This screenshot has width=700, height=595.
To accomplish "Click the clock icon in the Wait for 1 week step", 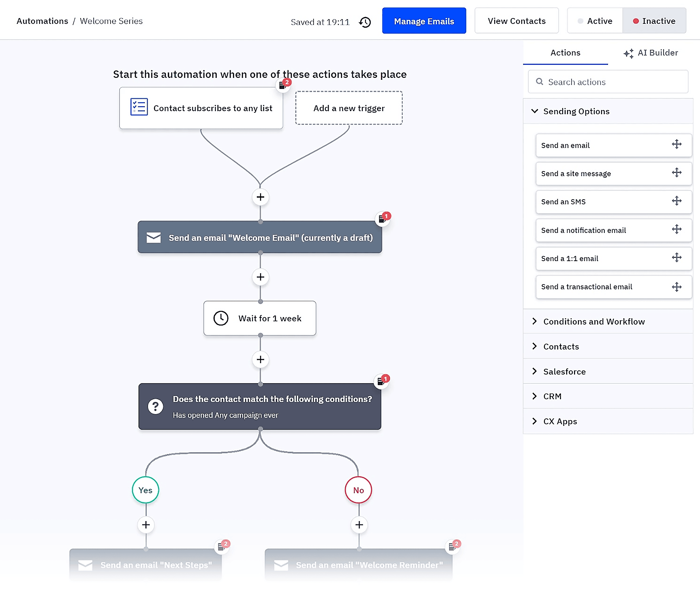I will (x=221, y=318).
